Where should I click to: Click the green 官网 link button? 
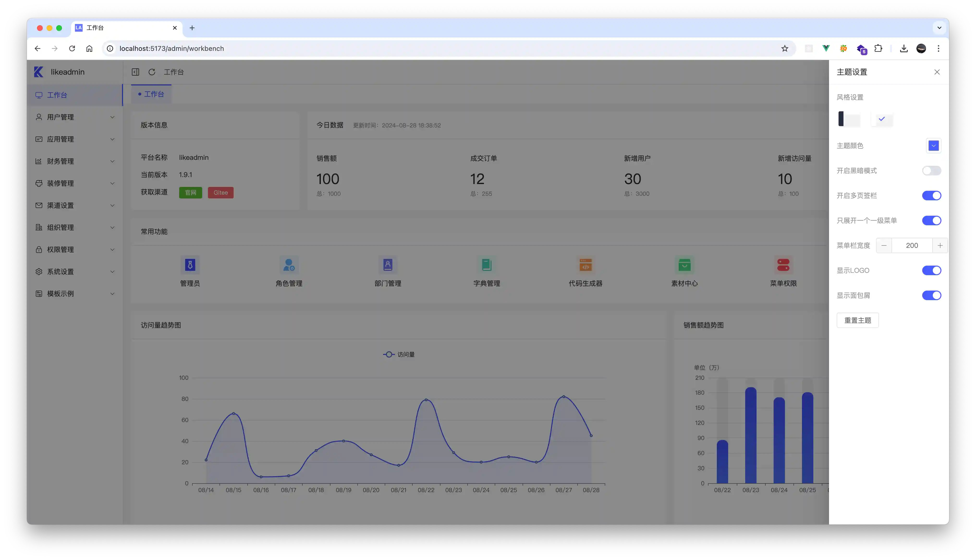click(190, 193)
